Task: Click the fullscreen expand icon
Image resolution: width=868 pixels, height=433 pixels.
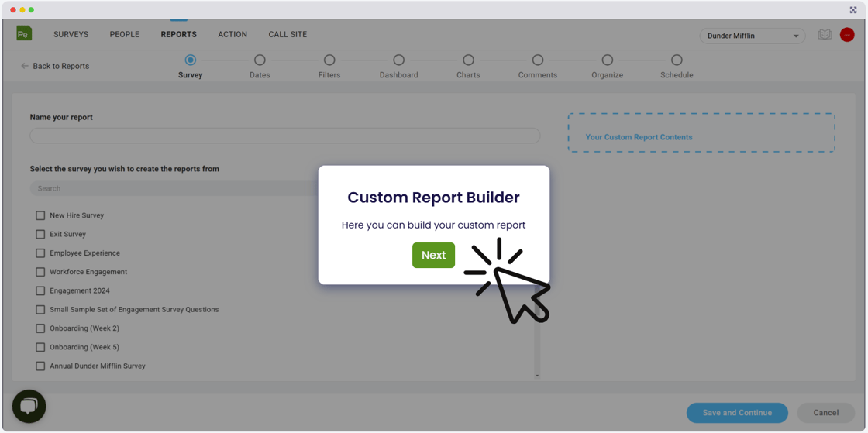Action: 853,10
